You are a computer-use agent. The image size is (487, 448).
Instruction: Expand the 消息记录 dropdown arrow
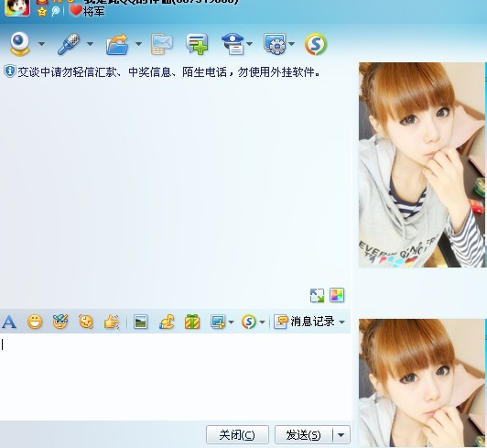(x=342, y=322)
